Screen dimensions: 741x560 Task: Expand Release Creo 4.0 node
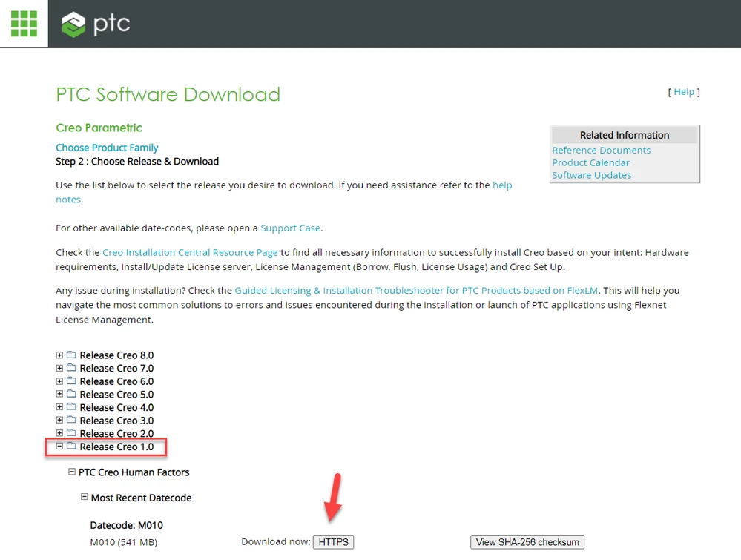click(x=59, y=407)
